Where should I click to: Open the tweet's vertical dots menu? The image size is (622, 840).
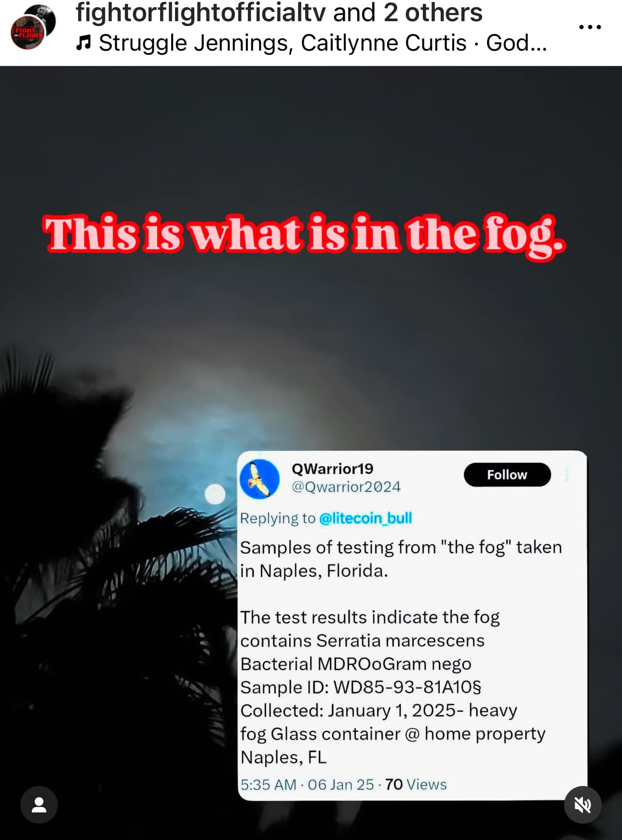(x=567, y=474)
